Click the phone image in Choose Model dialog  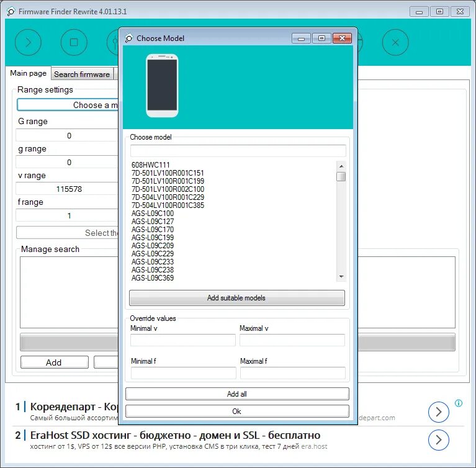coord(162,86)
